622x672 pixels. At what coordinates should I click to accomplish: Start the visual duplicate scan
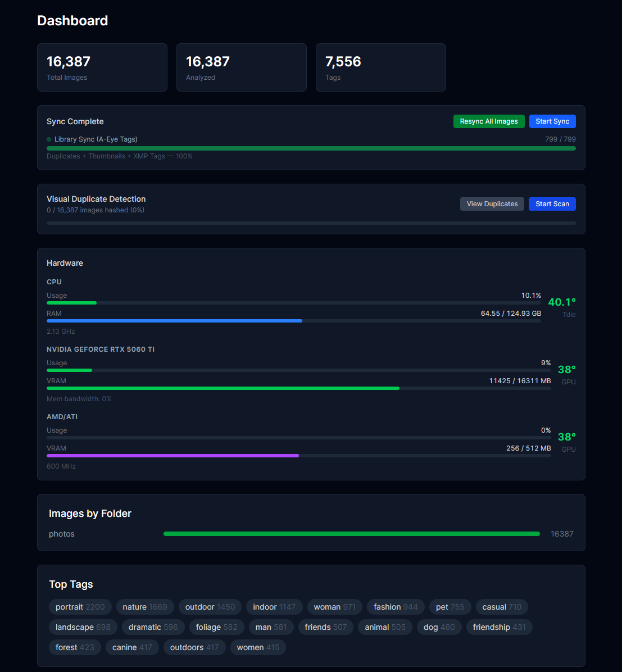click(552, 204)
